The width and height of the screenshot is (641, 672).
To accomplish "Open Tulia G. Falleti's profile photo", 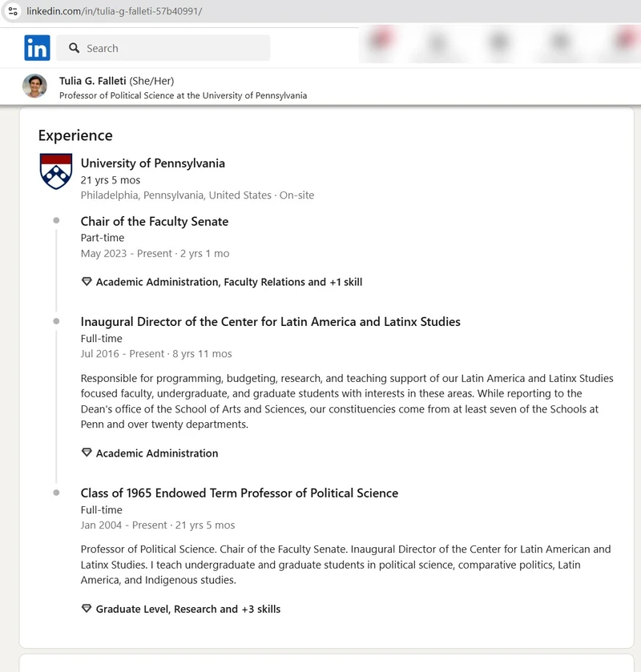I will tap(34, 87).
